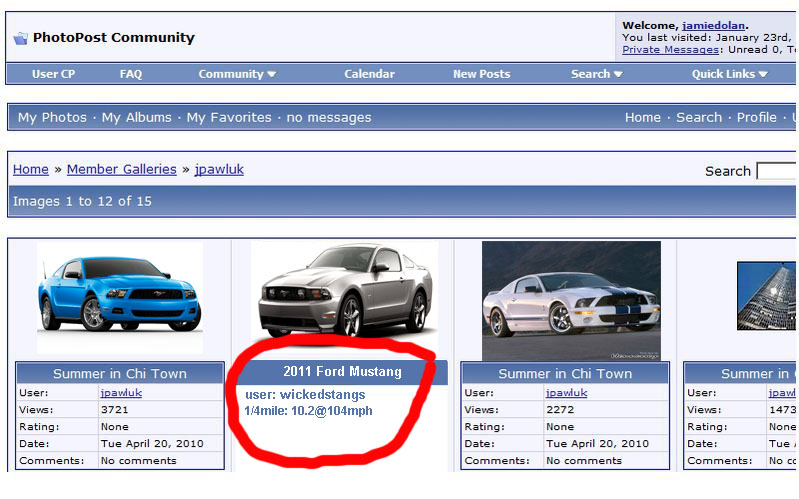Click '1/4mile: 10.2@104mph' text

coord(308,411)
